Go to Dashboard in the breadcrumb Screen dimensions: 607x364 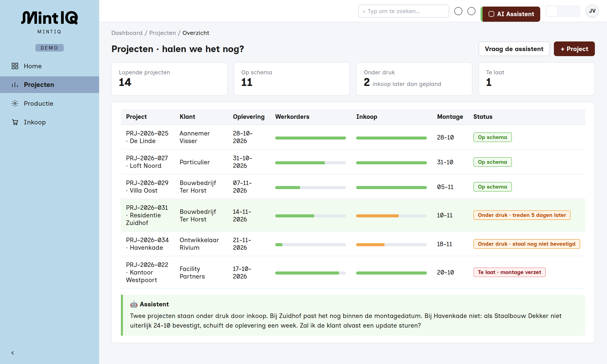tap(127, 33)
